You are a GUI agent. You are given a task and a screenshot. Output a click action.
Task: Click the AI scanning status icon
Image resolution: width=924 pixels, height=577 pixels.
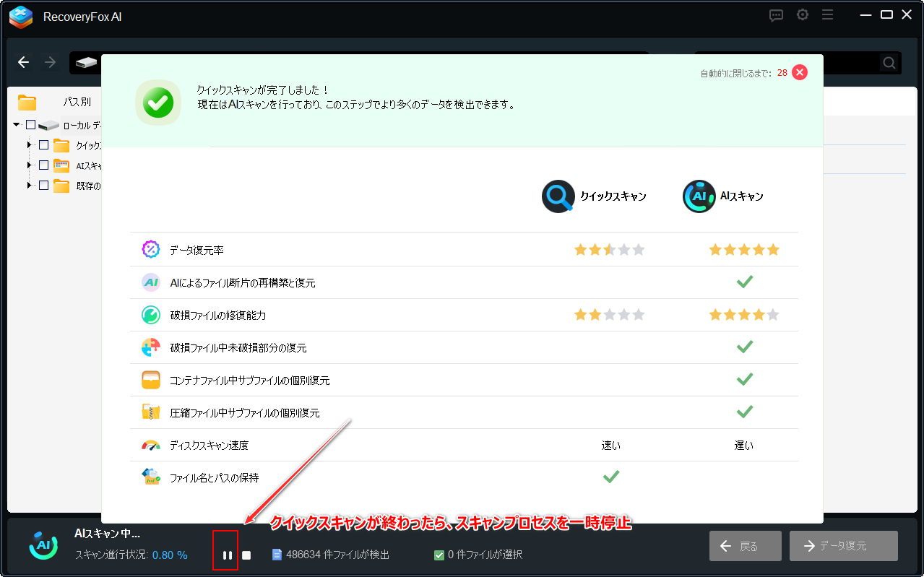[43, 546]
